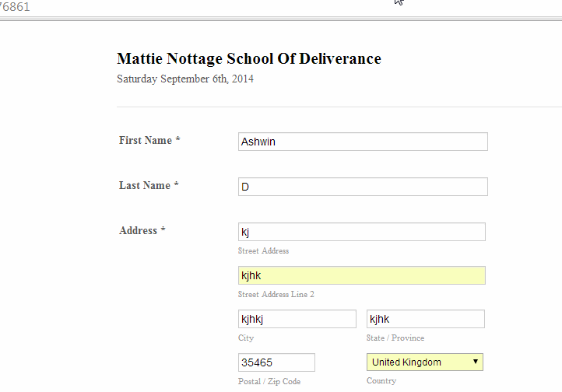Click the State / Province text box
The width and height of the screenshot is (562, 392).
click(x=425, y=319)
